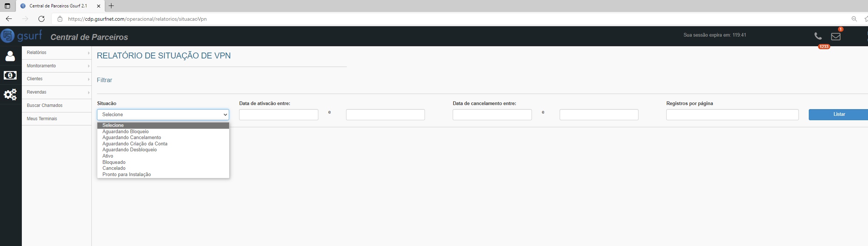Focus the Registros por página field
Image resolution: width=868 pixels, height=246 pixels.
[x=732, y=115]
